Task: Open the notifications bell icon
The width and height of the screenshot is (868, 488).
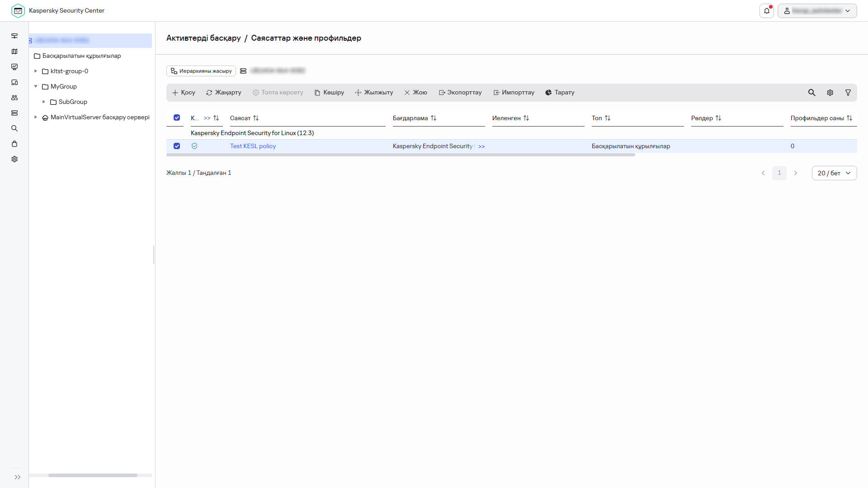Action: tap(766, 11)
